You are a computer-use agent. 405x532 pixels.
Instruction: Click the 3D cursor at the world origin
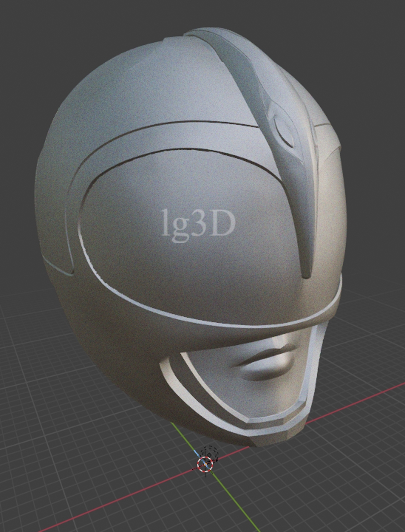(x=204, y=463)
